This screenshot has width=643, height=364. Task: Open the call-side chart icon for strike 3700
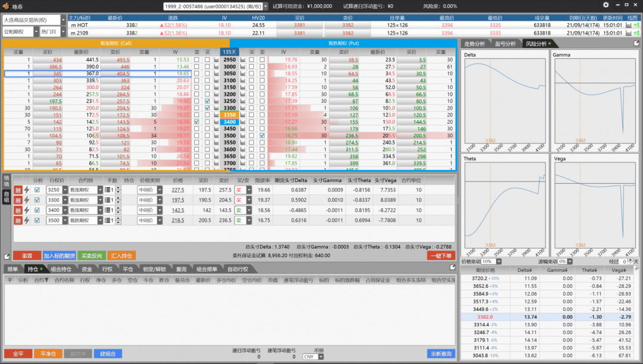click(216, 163)
